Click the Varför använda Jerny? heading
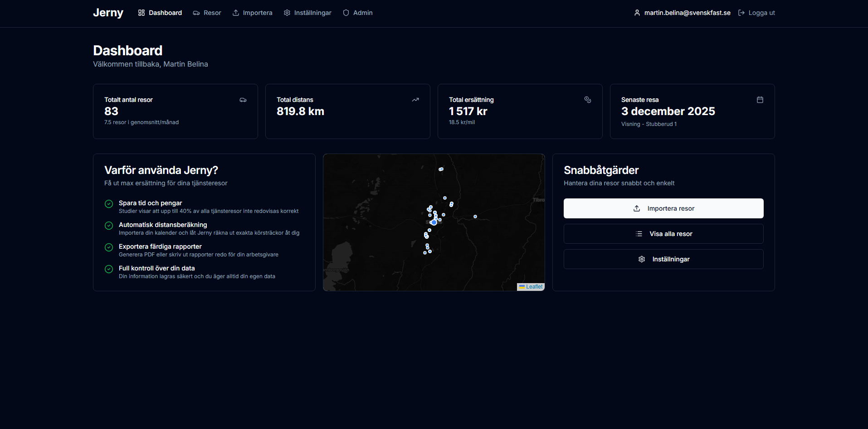The image size is (868, 429). 161,170
